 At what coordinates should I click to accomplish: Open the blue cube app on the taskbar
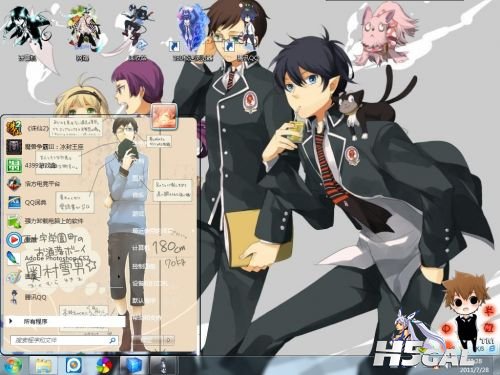134,366
